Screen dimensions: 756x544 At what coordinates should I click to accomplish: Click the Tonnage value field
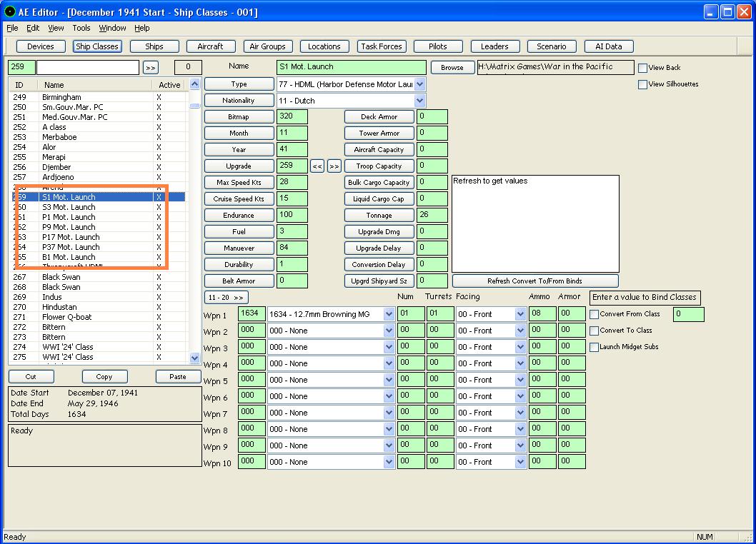click(432, 215)
